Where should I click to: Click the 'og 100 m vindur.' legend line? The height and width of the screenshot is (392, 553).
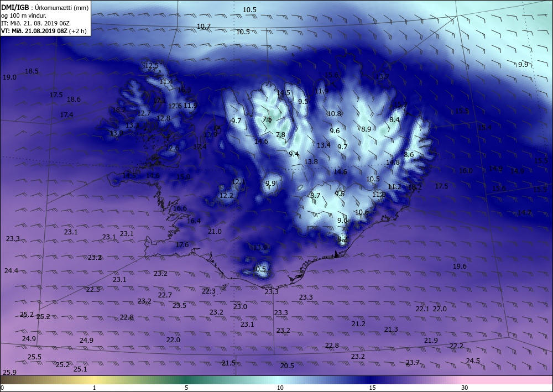[x=24, y=15]
